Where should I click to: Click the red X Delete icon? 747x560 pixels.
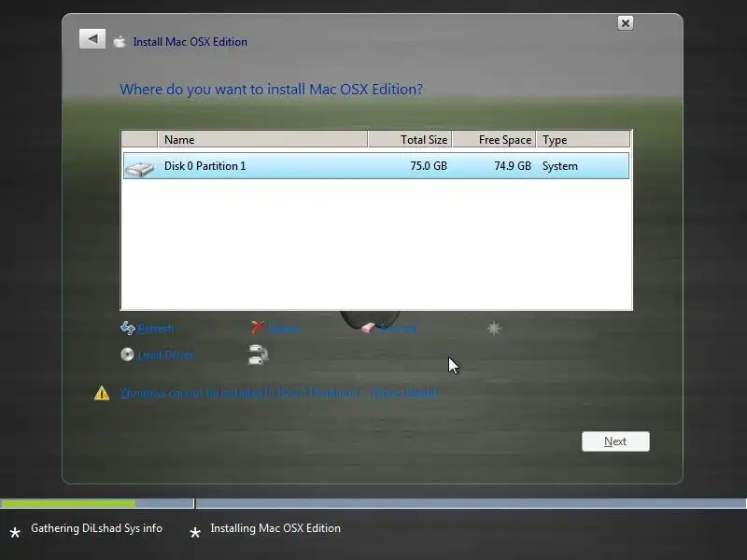[258, 328]
